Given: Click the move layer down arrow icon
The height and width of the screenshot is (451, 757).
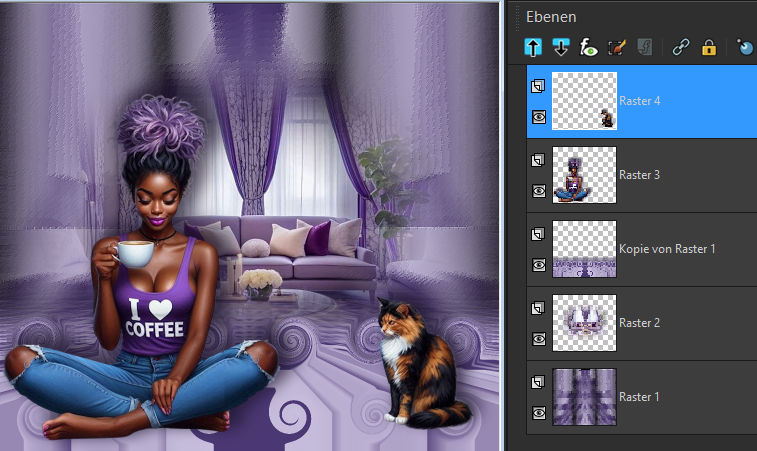Looking at the screenshot, I should (x=561, y=47).
